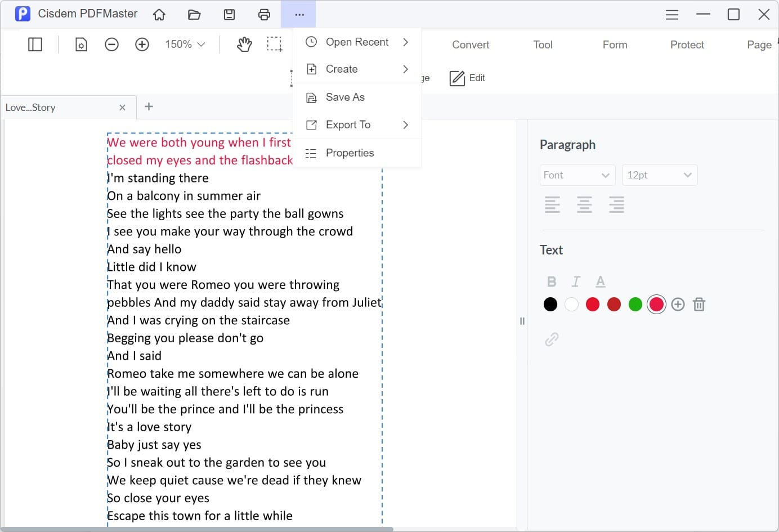Save document using the floppy disk icon

point(229,15)
